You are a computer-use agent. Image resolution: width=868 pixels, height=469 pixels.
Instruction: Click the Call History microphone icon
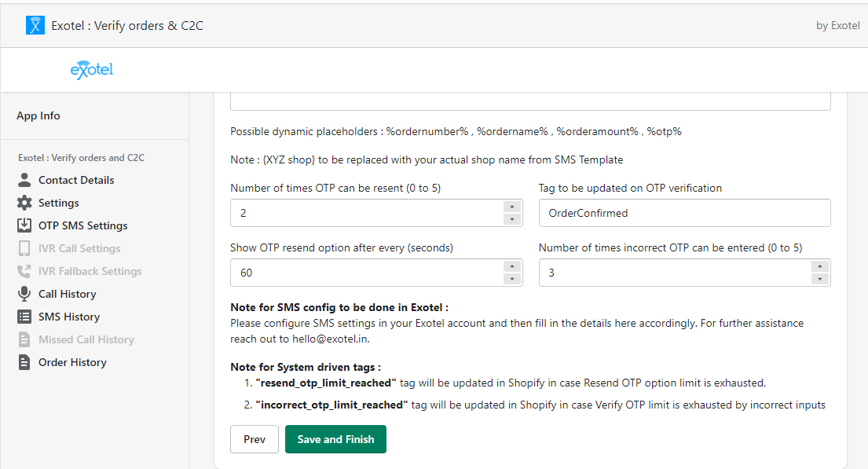pos(24,294)
